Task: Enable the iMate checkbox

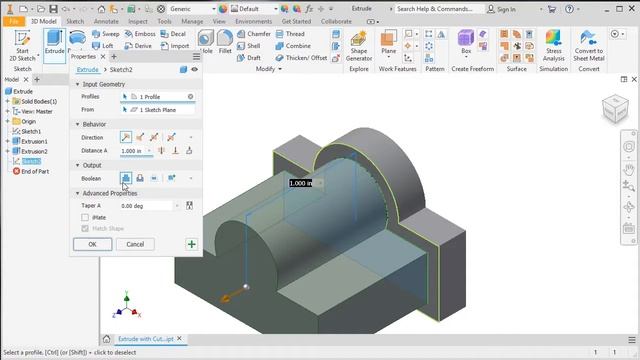Action: click(x=85, y=217)
